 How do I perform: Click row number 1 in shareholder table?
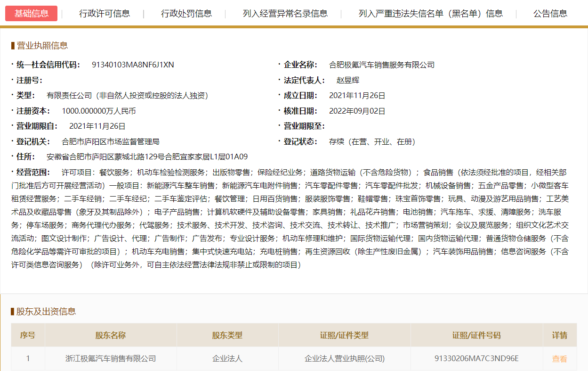[28, 359]
